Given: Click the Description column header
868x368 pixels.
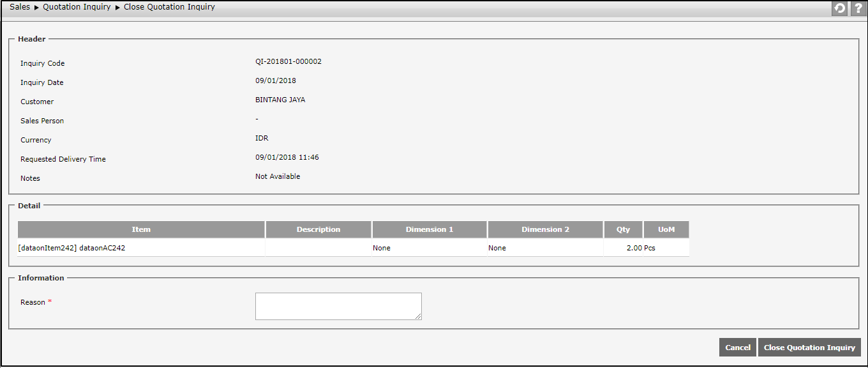Looking at the screenshot, I should 318,229.
